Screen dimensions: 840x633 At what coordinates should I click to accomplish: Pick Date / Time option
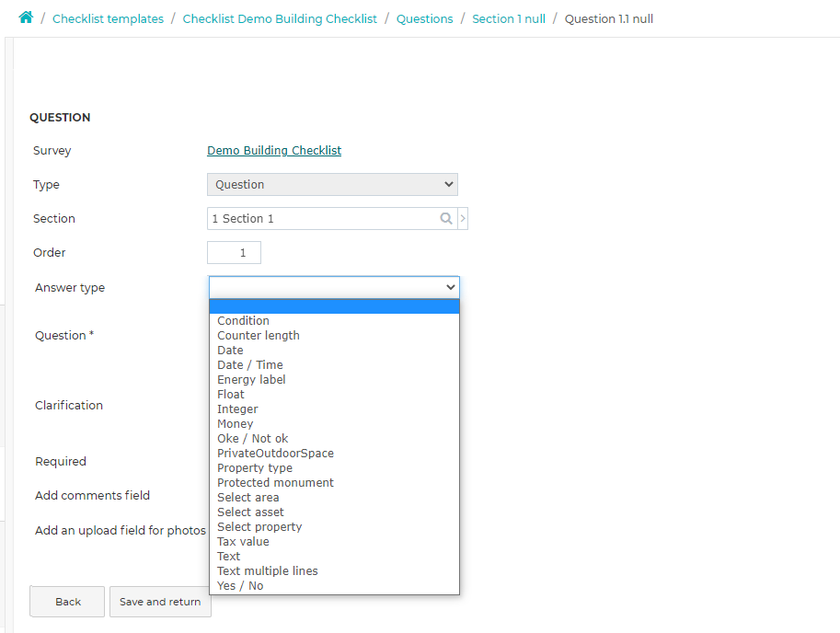(x=334, y=364)
